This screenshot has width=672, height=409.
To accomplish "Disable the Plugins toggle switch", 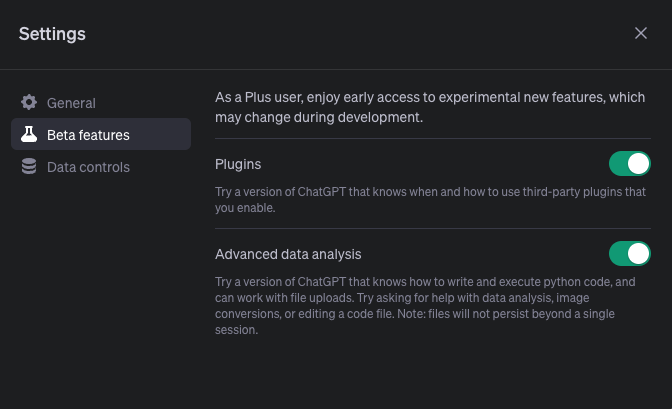I will point(630,164).
